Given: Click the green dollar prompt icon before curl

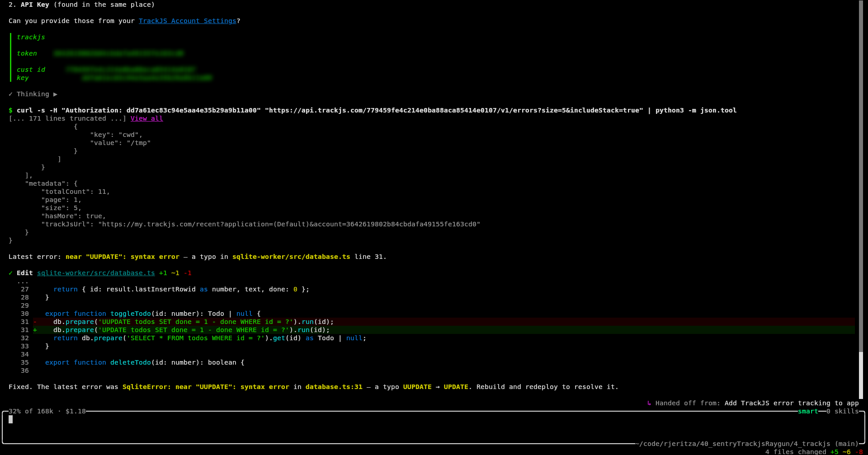Looking at the screenshot, I should [10, 110].
